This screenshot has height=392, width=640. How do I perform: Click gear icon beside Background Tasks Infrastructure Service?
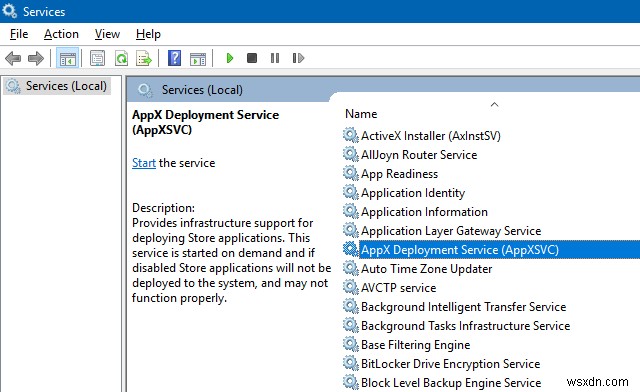tap(351, 325)
